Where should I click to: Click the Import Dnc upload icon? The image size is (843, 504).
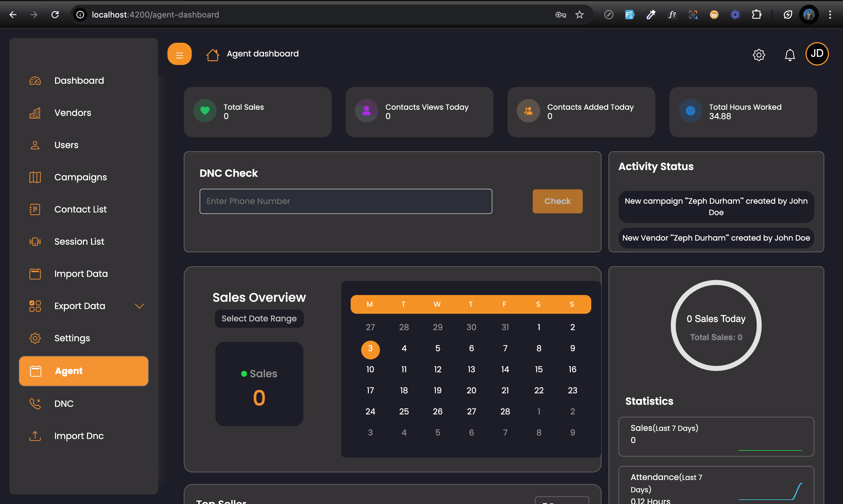pos(35,436)
